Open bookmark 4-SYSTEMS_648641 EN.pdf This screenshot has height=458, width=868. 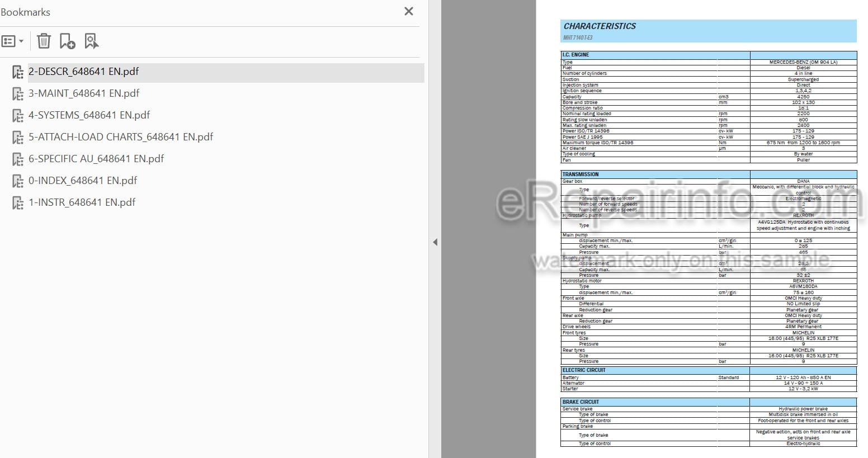coord(89,115)
